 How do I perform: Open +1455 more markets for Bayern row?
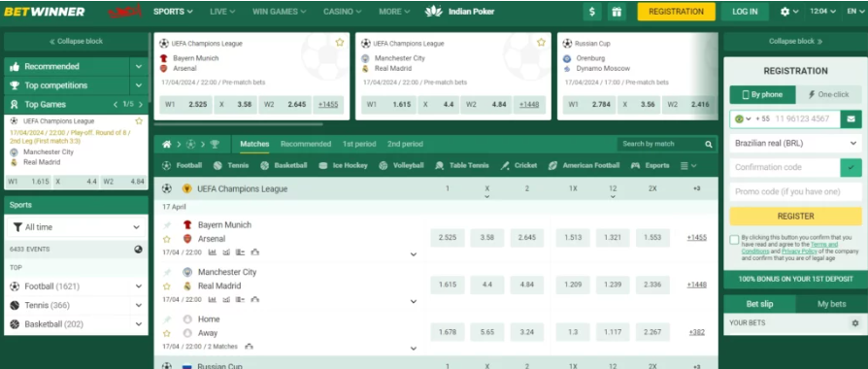click(697, 238)
